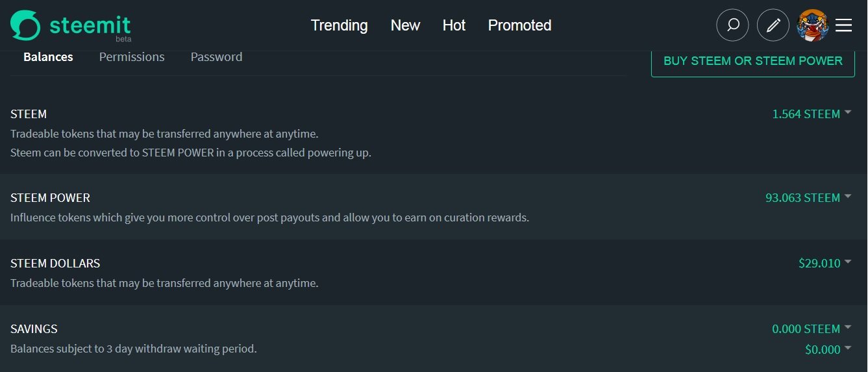The width and height of the screenshot is (868, 372).
Task: Click the STEEM balance heading
Action: point(29,114)
